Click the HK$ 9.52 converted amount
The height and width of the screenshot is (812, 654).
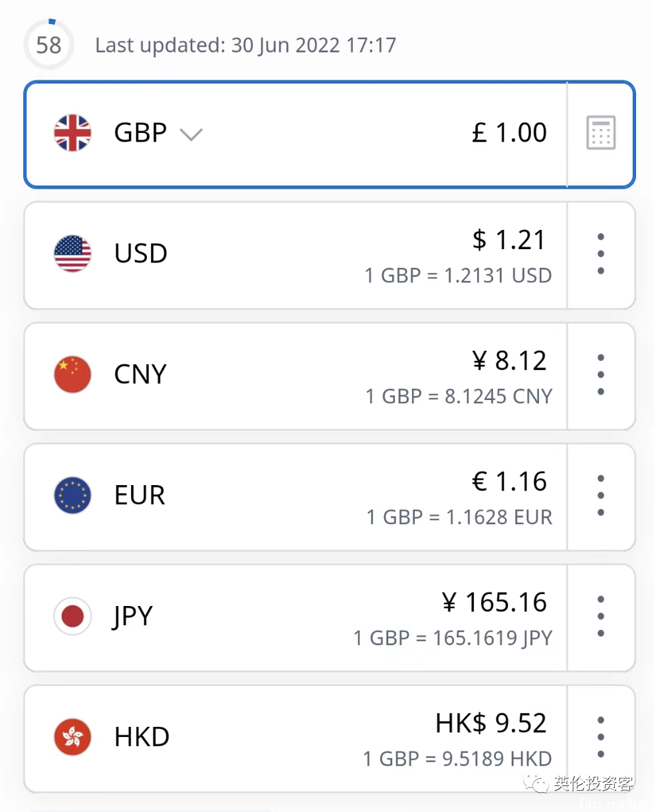491,723
